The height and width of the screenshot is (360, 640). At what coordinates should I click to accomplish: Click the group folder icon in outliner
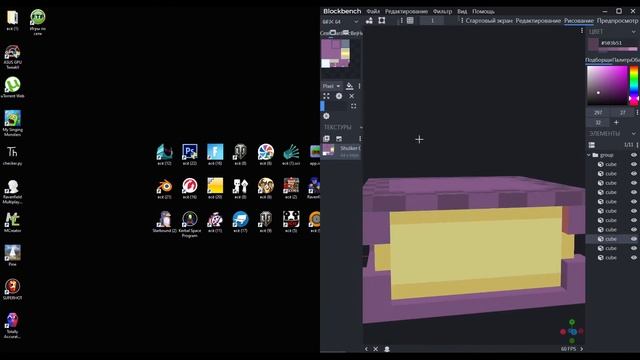pyautogui.click(x=595, y=155)
